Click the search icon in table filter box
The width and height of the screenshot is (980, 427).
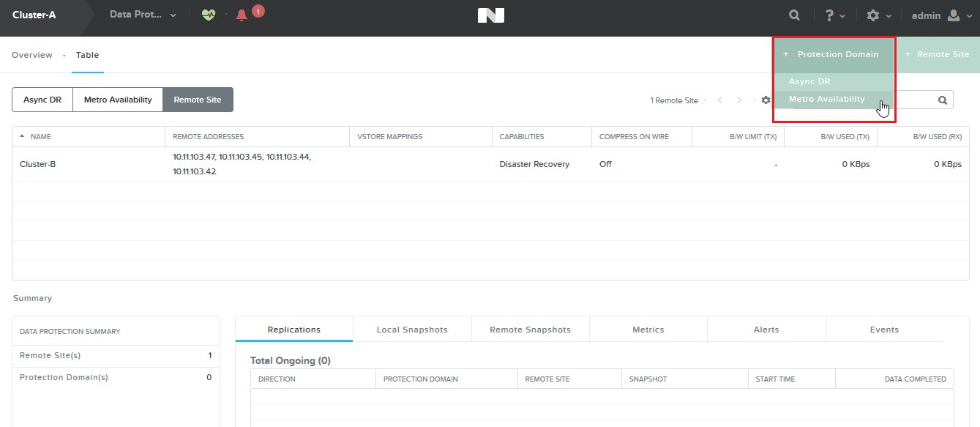pyautogui.click(x=943, y=100)
